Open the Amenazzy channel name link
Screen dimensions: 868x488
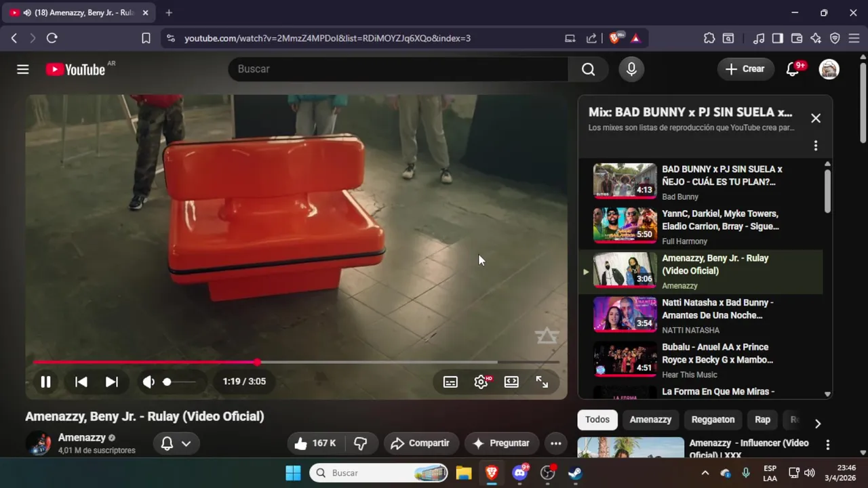click(81, 438)
